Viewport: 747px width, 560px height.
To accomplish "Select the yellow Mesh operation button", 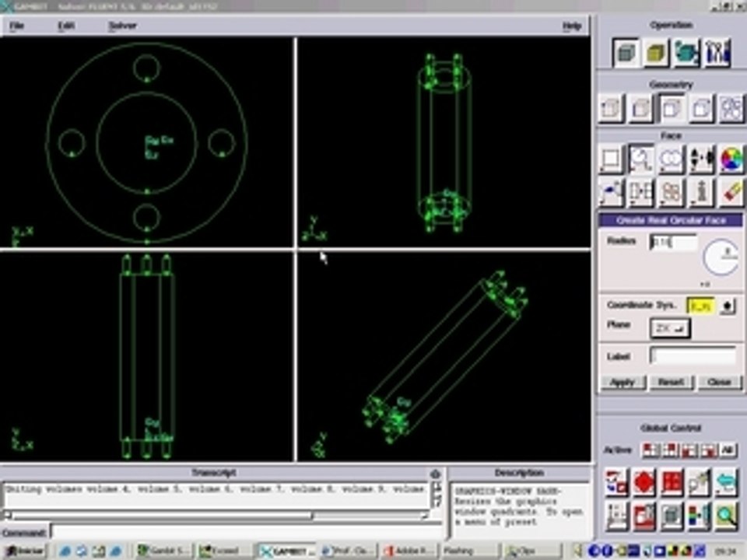I will point(656,52).
